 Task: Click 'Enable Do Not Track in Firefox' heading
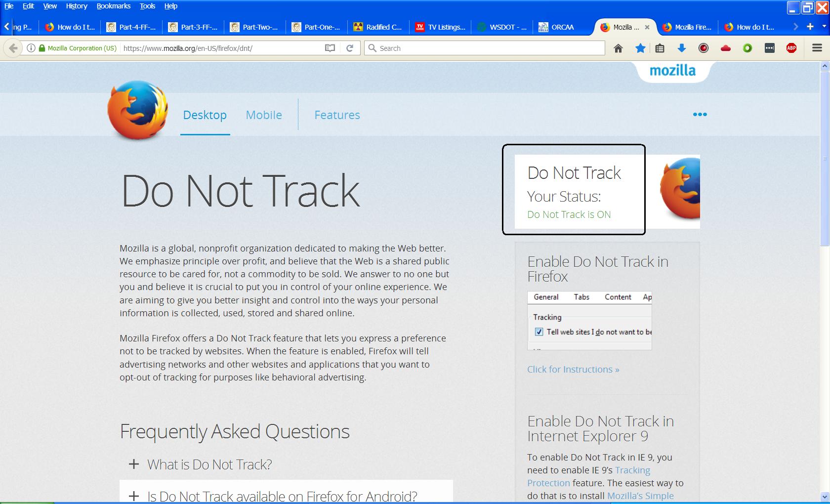(598, 269)
